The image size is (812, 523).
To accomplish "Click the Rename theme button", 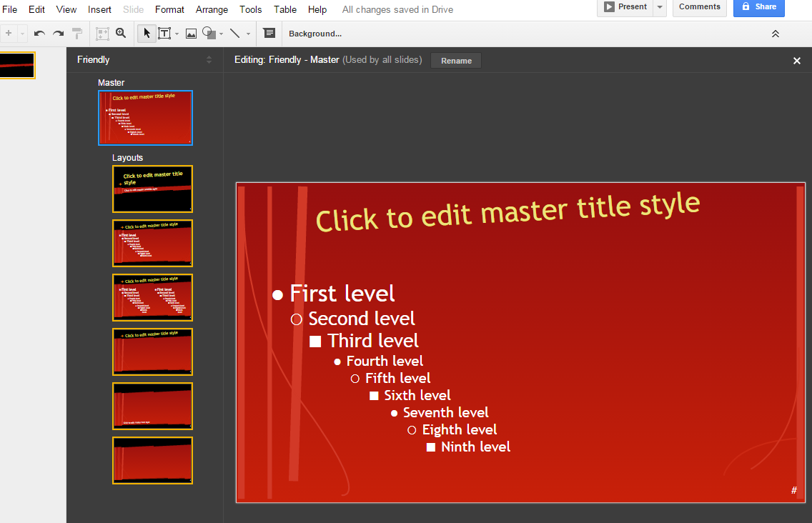I will [x=456, y=61].
